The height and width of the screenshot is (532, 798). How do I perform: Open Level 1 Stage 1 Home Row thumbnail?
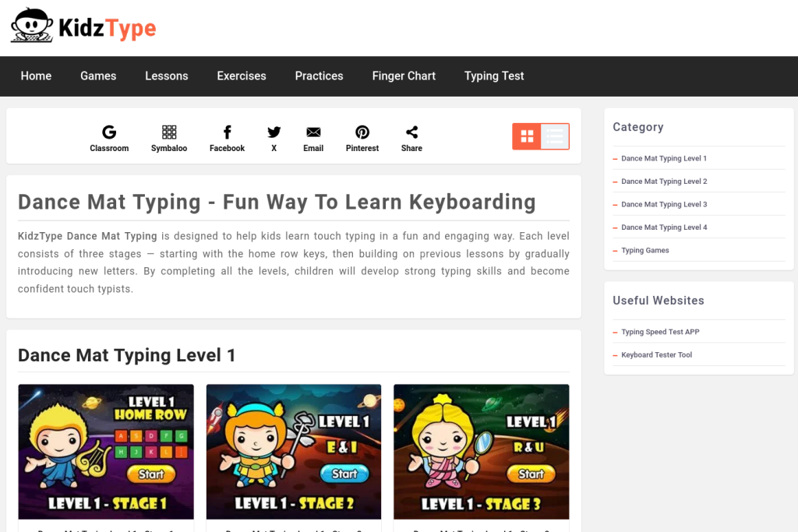coord(106,452)
